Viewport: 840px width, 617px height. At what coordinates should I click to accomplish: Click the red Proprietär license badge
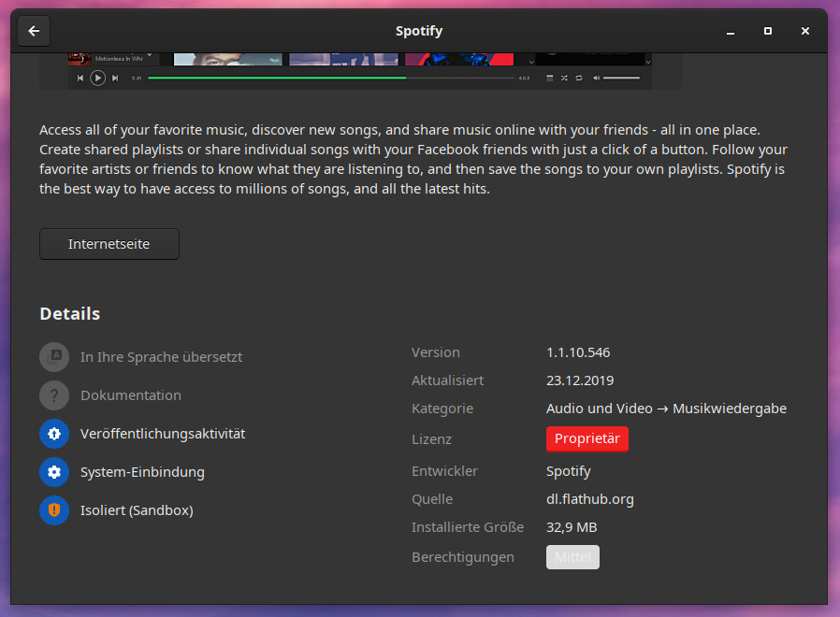(587, 438)
